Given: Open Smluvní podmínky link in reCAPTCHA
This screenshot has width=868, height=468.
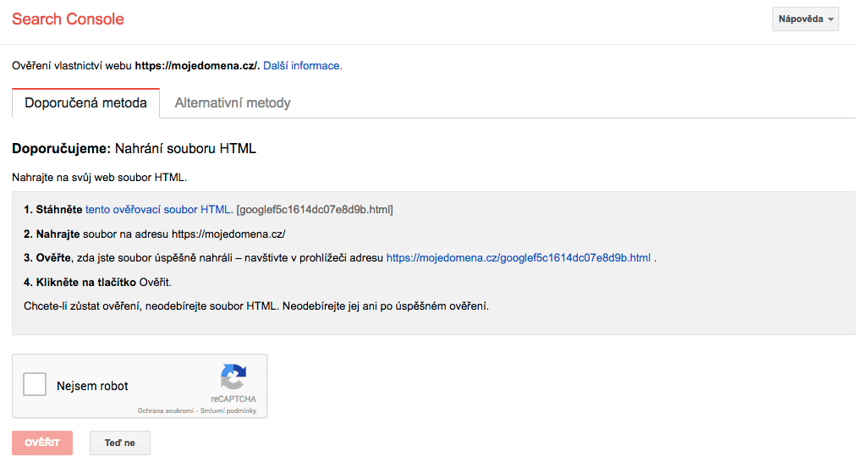Looking at the screenshot, I should coord(228,410).
